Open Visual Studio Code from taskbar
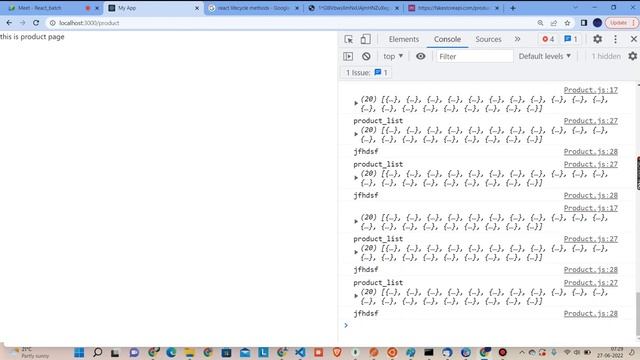This screenshot has height=360, width=640. click(300, 352)
